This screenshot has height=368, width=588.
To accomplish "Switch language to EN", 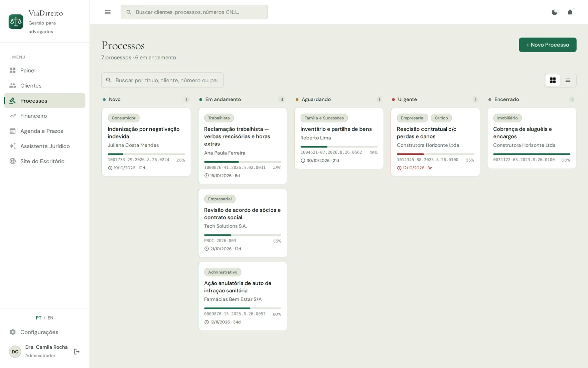I will click(50, 318).
